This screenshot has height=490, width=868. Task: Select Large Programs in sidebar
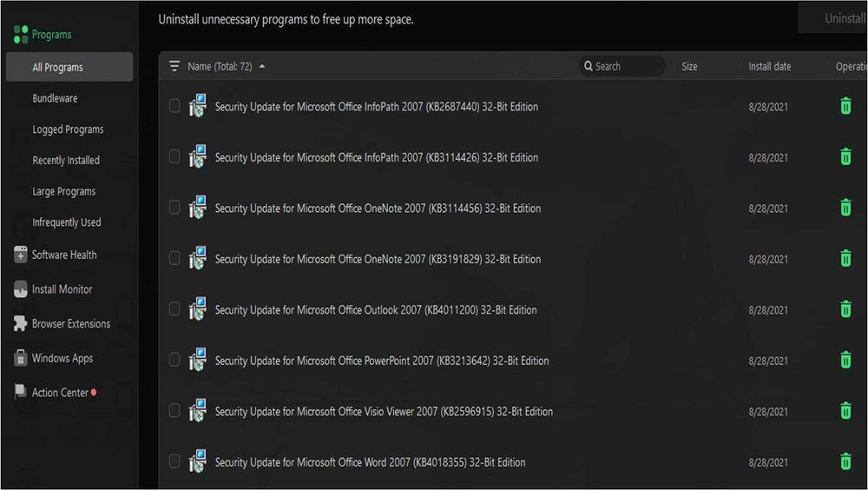63,191
